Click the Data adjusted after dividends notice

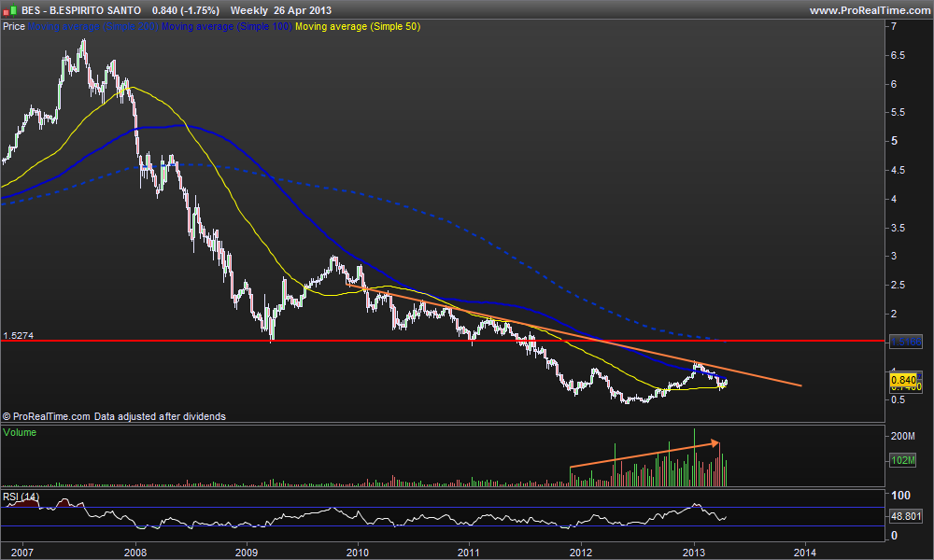160,416
